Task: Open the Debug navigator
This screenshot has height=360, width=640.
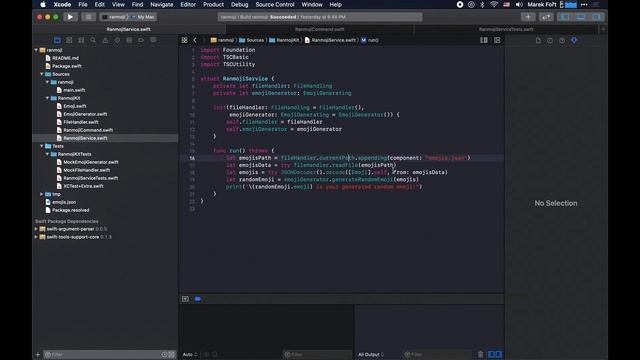Action: point(129,40)
